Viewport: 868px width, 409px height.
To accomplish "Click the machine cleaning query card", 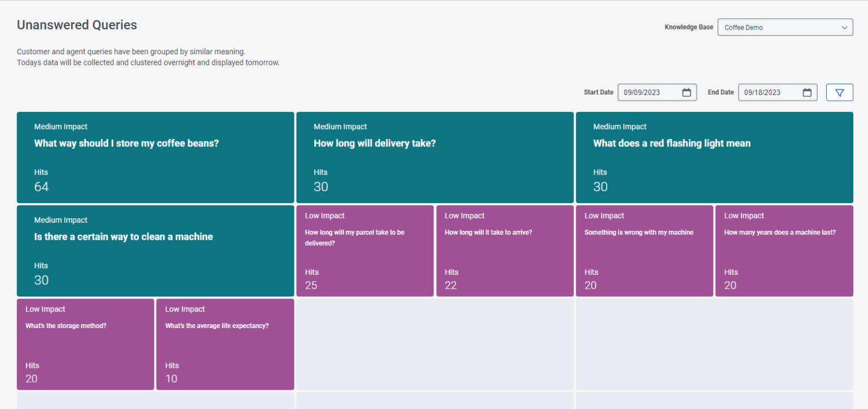I will click(x=155, y=251).
